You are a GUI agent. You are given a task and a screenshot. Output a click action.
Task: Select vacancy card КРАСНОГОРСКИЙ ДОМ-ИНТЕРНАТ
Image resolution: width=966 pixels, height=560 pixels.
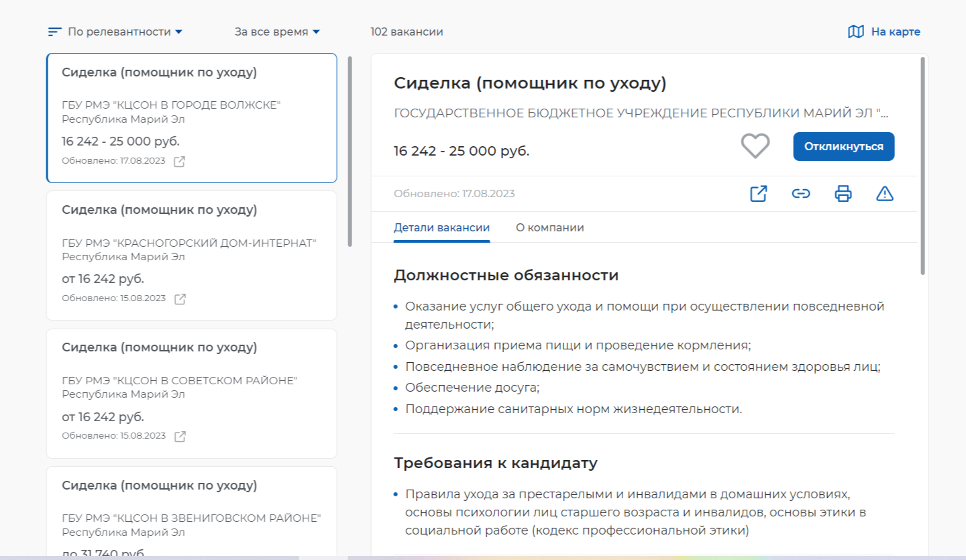192,256
